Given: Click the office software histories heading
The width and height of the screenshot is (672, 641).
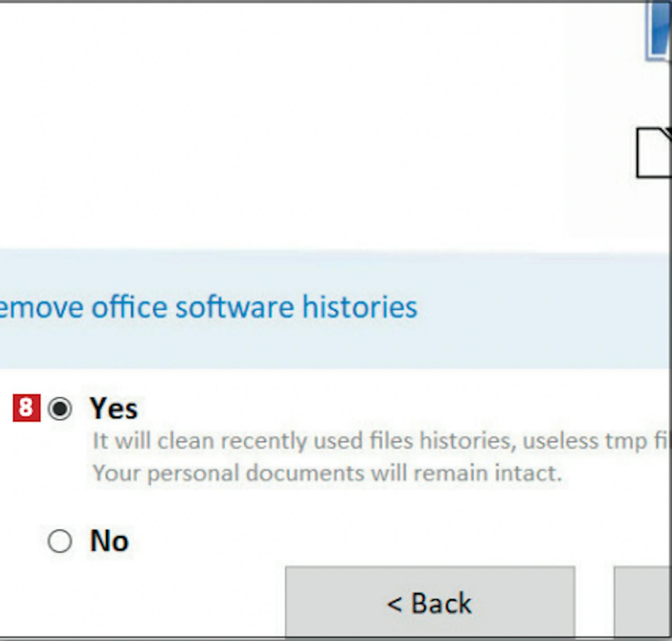Looking at the screenshot, I should click(208, 308).
